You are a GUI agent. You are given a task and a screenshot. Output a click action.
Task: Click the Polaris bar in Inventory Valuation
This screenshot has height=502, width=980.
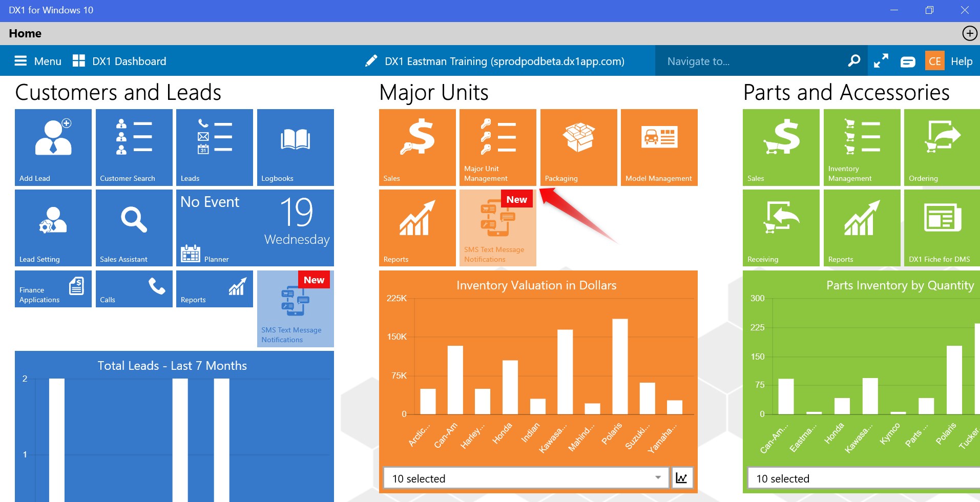point(620,366)
